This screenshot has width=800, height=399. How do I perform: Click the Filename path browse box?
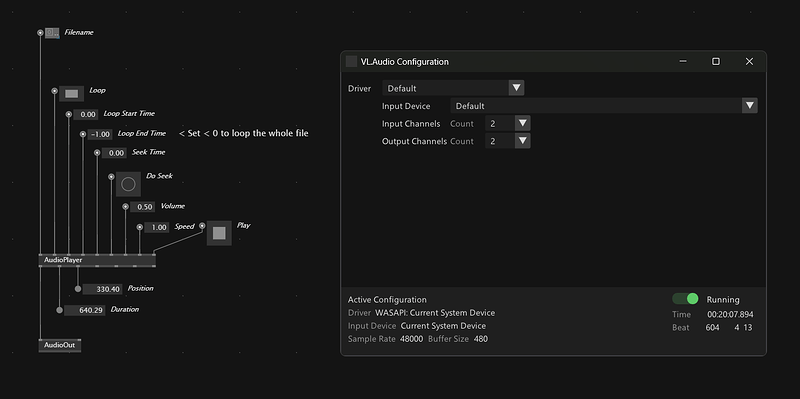pyautogui.click(x=52, y=33)
